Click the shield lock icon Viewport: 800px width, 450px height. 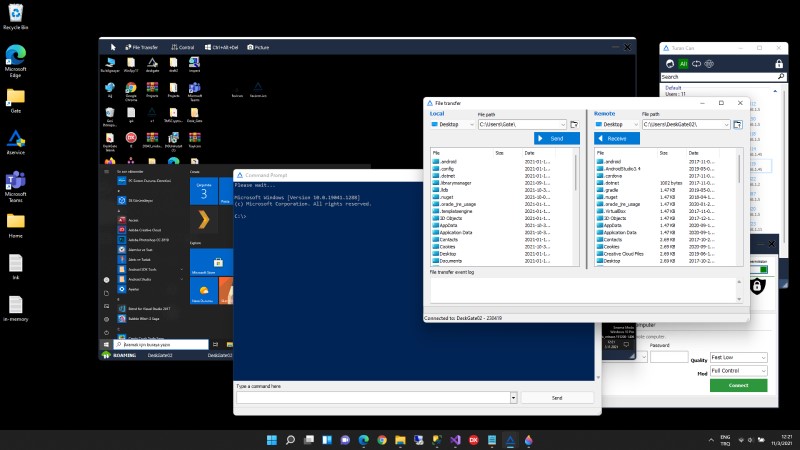[x=757, y=286]
